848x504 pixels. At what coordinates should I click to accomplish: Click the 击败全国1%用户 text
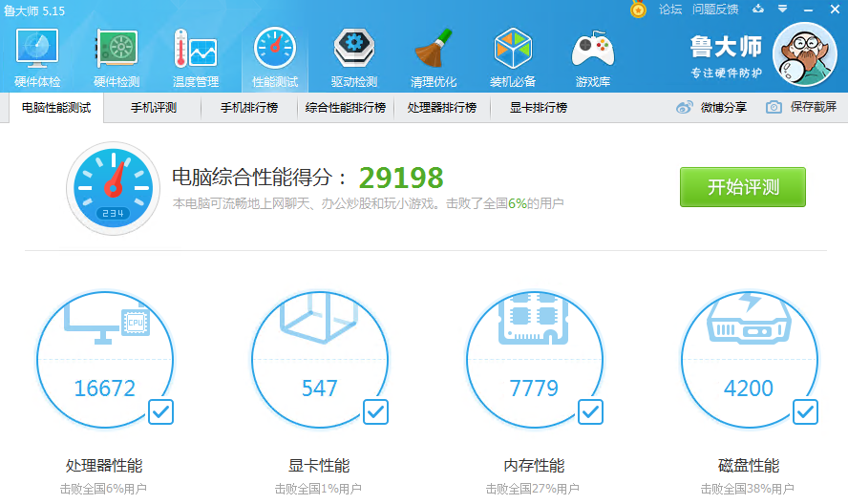(x=318, y=489)
